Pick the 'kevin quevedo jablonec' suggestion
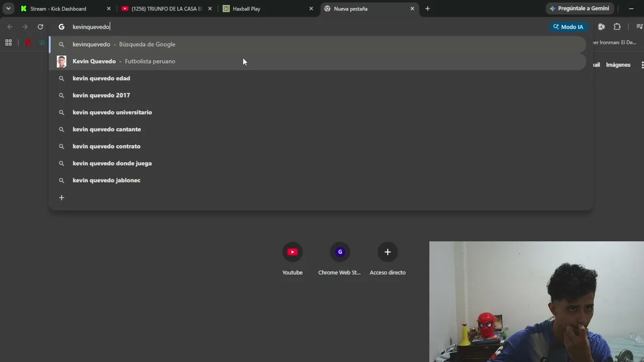This screenshot has height=362, width=644. [317, 180]
